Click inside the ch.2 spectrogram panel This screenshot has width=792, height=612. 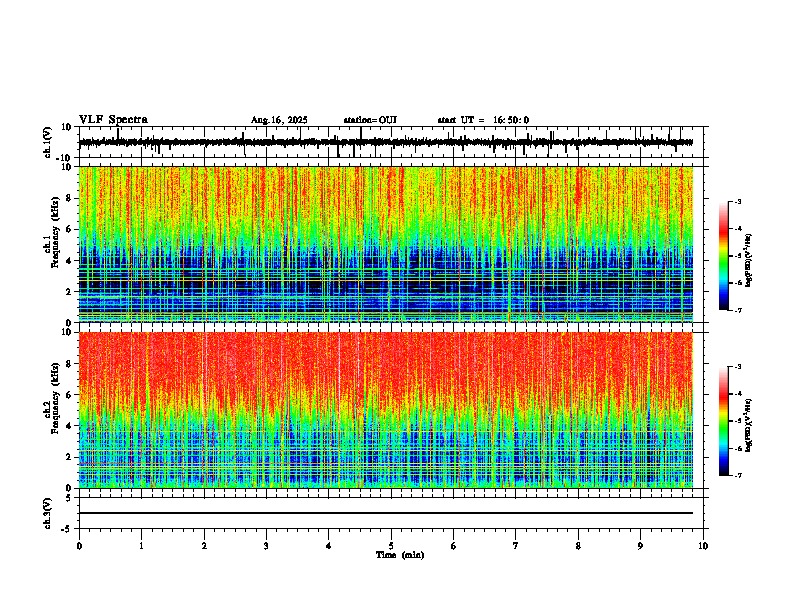386,410
